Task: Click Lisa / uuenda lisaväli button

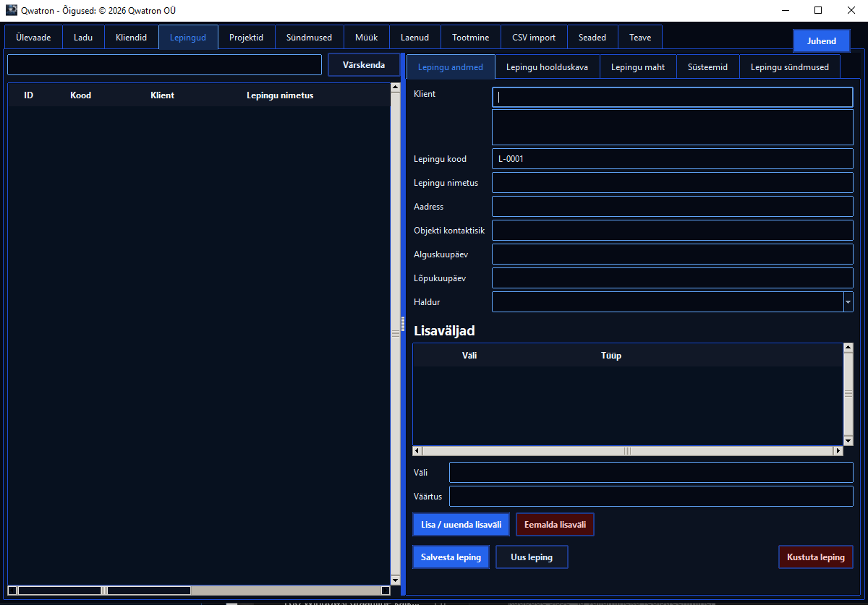Action: (461, 525)
